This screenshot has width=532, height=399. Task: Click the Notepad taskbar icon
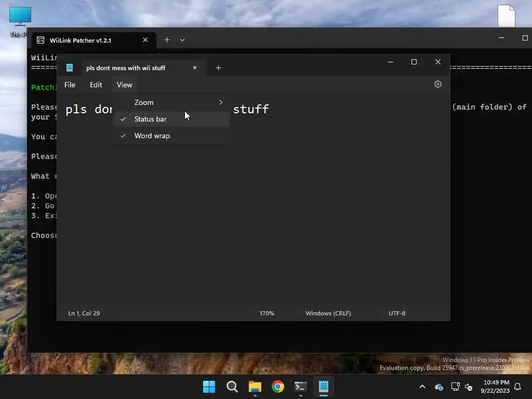(323, 387)
